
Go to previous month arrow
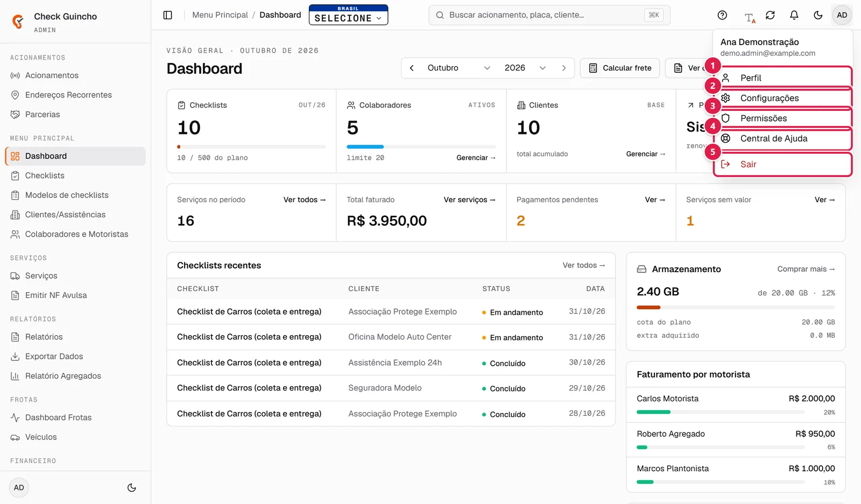coord(412,68)
